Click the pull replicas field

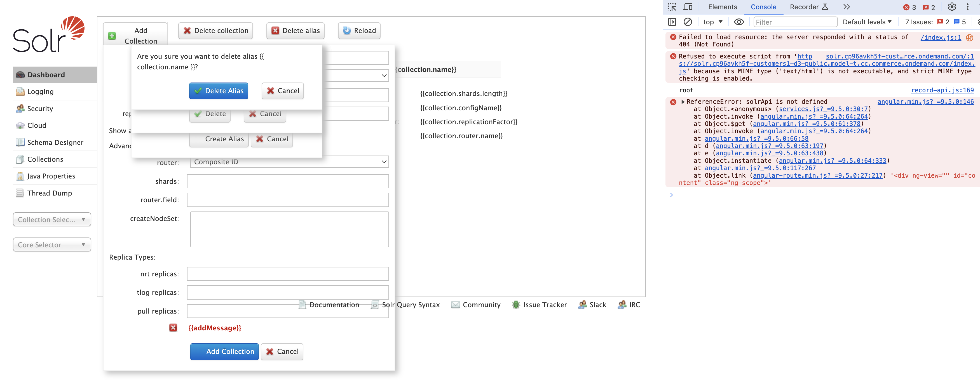288,311
